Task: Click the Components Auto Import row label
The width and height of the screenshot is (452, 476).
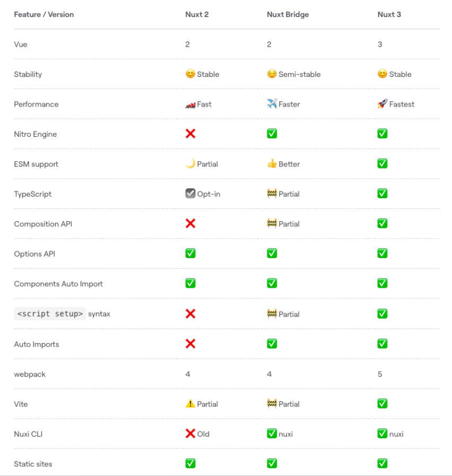Action: point(58,284)
